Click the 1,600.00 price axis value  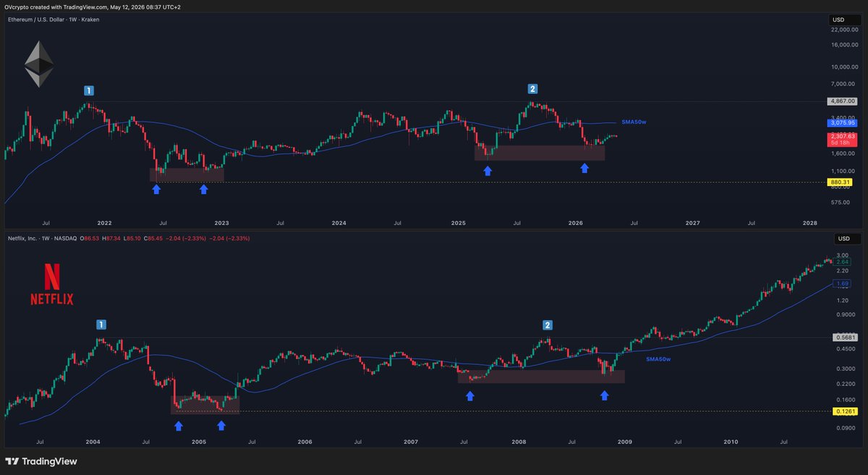coord(845,154)
